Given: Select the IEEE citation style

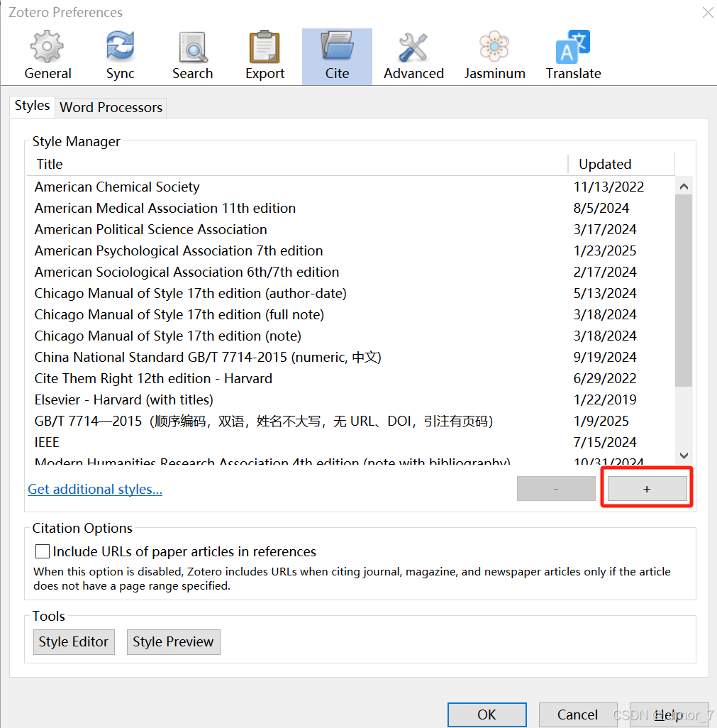Looking at the screenshot, I should point(351,443).
